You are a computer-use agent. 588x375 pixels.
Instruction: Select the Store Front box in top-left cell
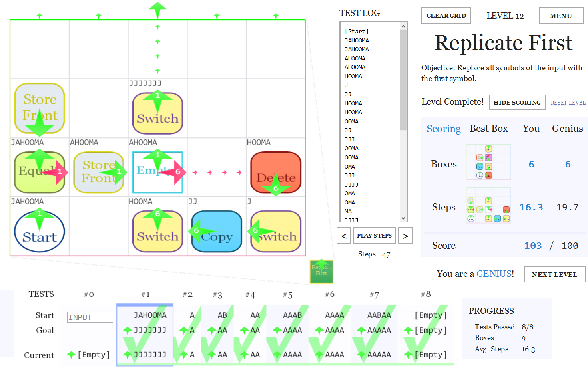[x=40, y=108]
